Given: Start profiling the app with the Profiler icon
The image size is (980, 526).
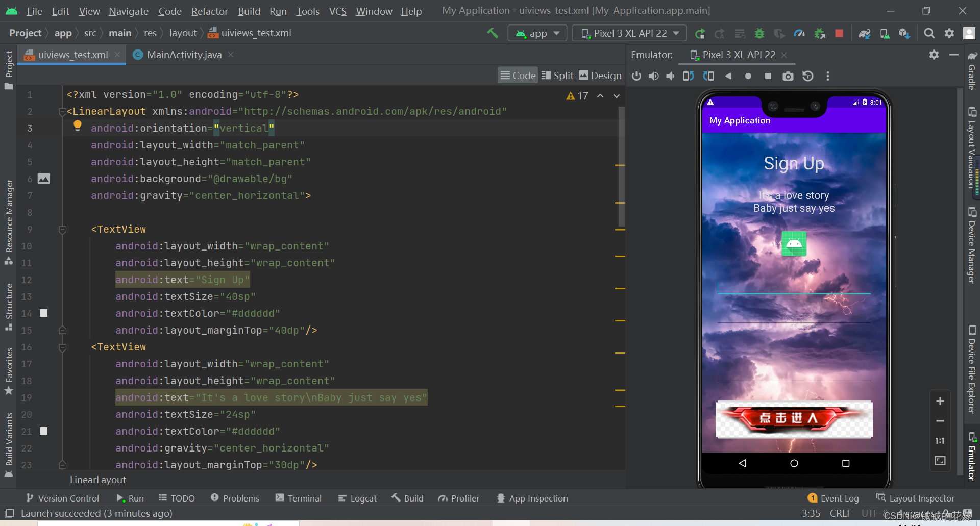Looking at the screenshot, I should pos(799,33).
